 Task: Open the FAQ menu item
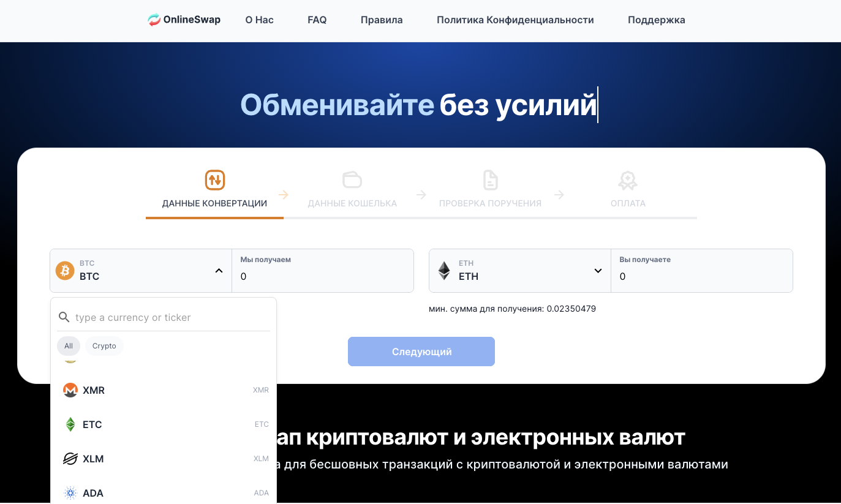pos(317,20)
